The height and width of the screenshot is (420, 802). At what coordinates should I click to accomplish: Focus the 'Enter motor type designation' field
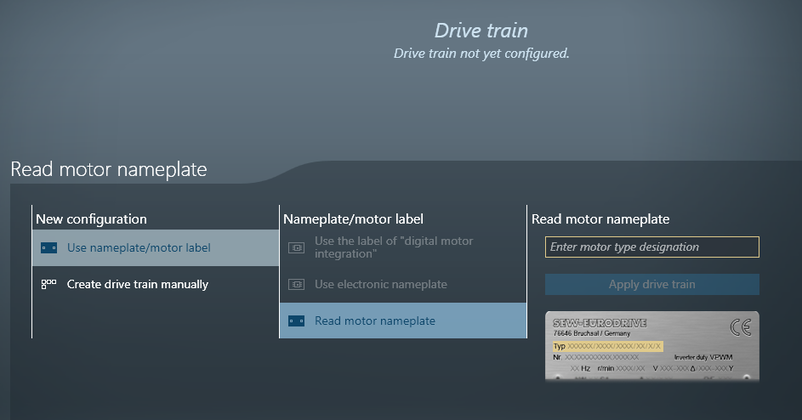point(652,247)
